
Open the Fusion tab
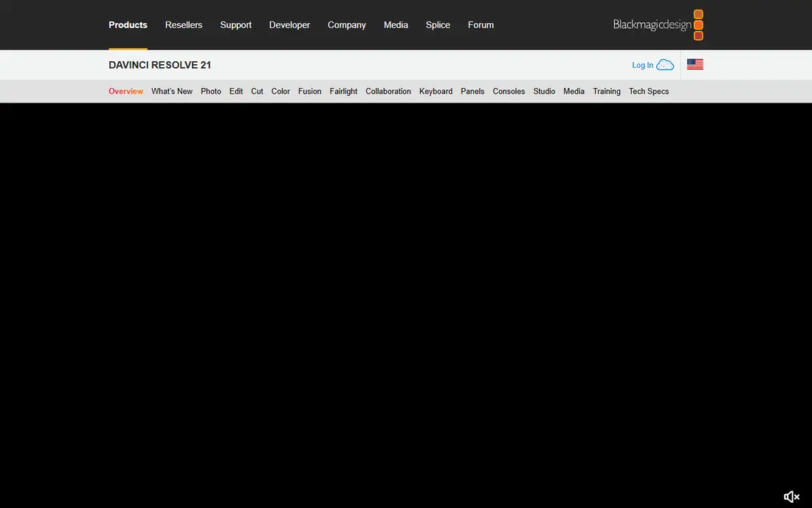(x=310, y=91)
